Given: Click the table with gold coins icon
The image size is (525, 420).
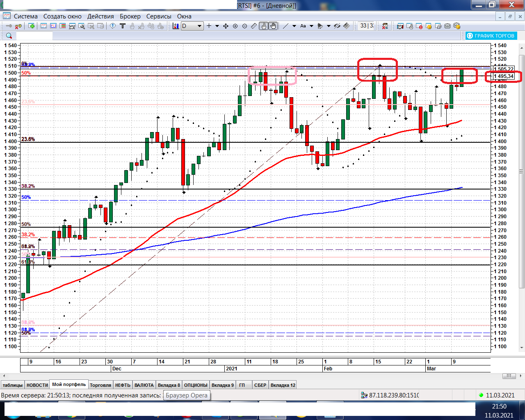Looking at the screenshot, I should coord(429,26).
